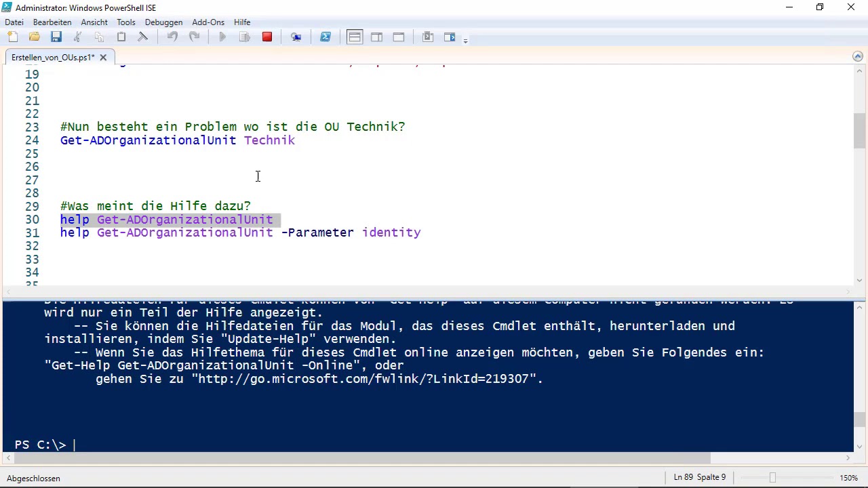Image resolution: width=868 pixels, height=488 pixels.
Task: Click Abgeschlossen status text
Action: click(33, 479)
